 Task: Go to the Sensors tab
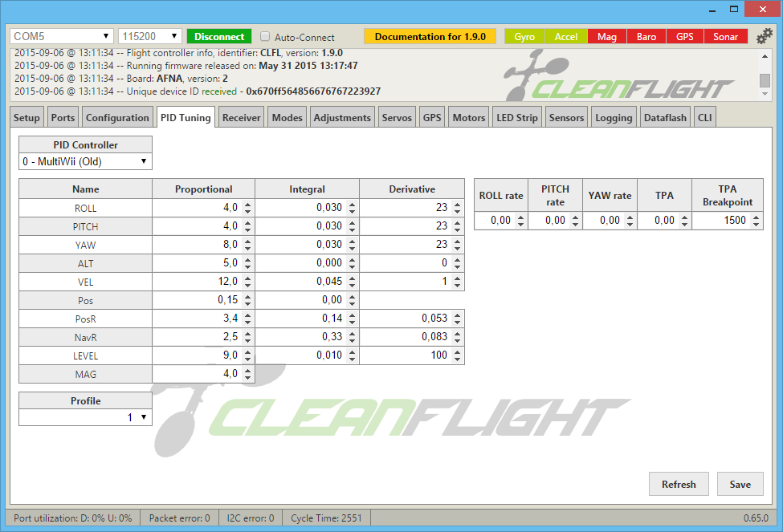pos(566,118)
